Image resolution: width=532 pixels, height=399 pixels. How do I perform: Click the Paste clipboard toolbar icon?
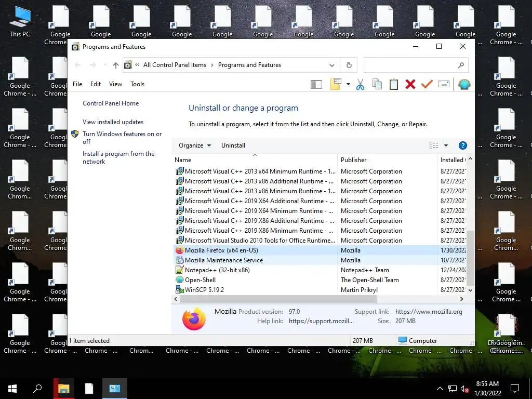pos(394,84)
